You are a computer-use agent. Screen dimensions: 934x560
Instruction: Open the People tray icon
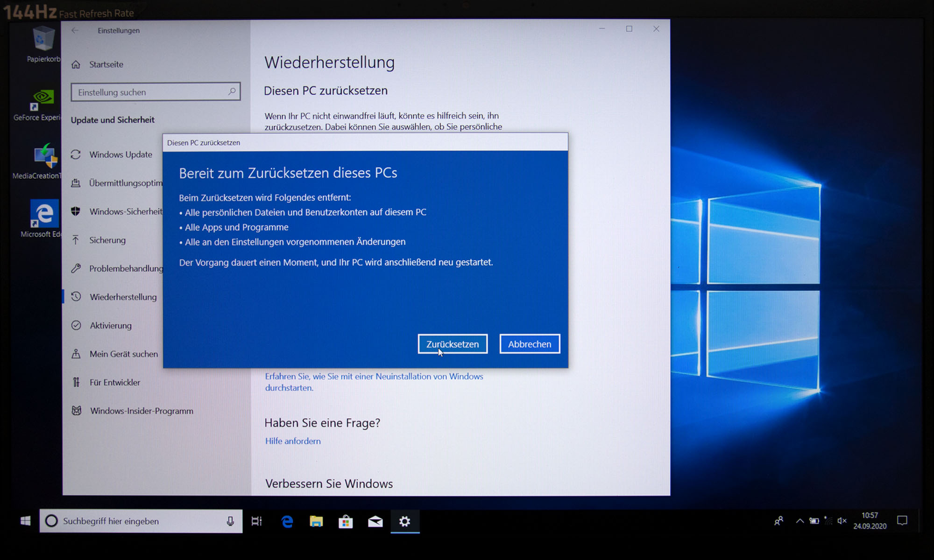coord(778,521)
